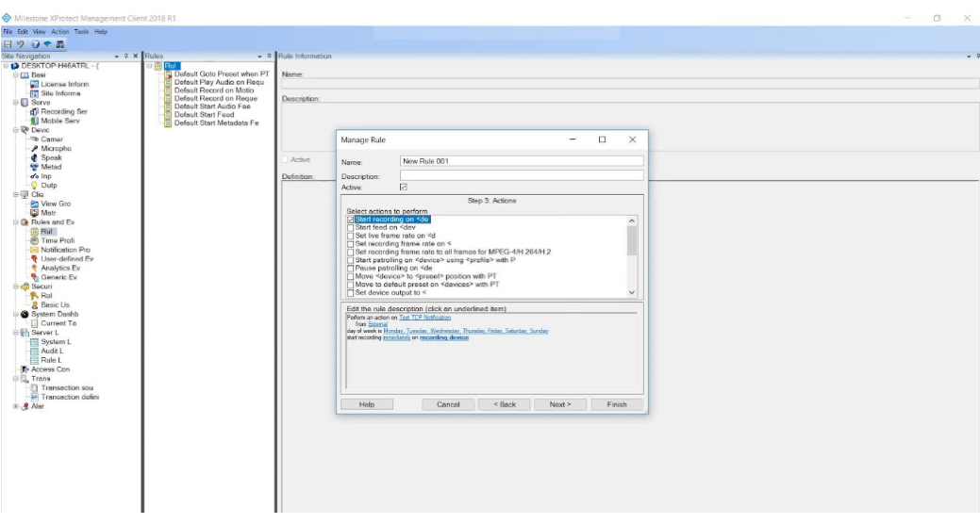980x524 pixels.
Task: Collapse the Server Logs tree node
Action: coord(16,333)
